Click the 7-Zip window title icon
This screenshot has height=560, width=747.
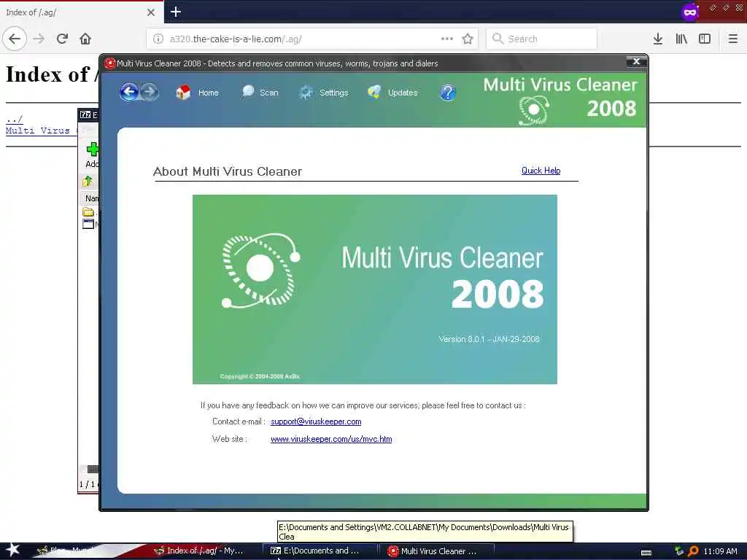click(x=85, y=114)
